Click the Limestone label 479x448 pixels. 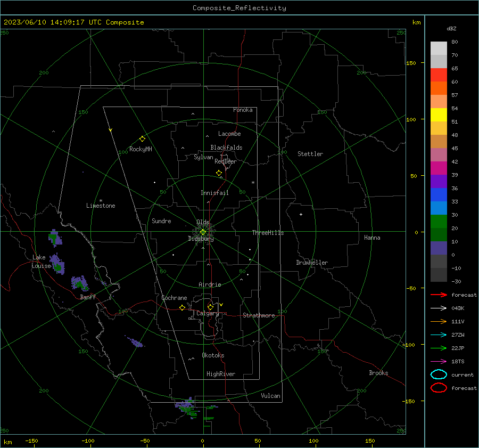click(101, 206)
